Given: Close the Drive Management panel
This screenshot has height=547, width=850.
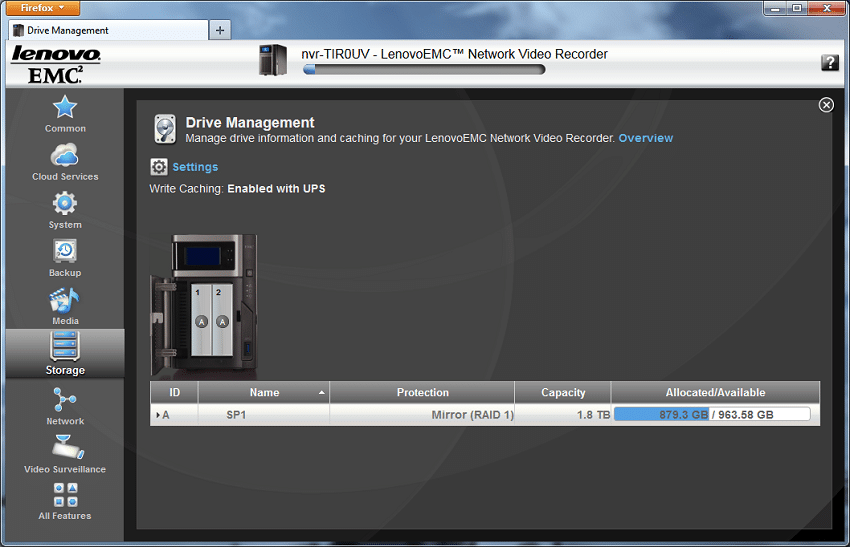Looking at the screenshot, I should [826, 105].
